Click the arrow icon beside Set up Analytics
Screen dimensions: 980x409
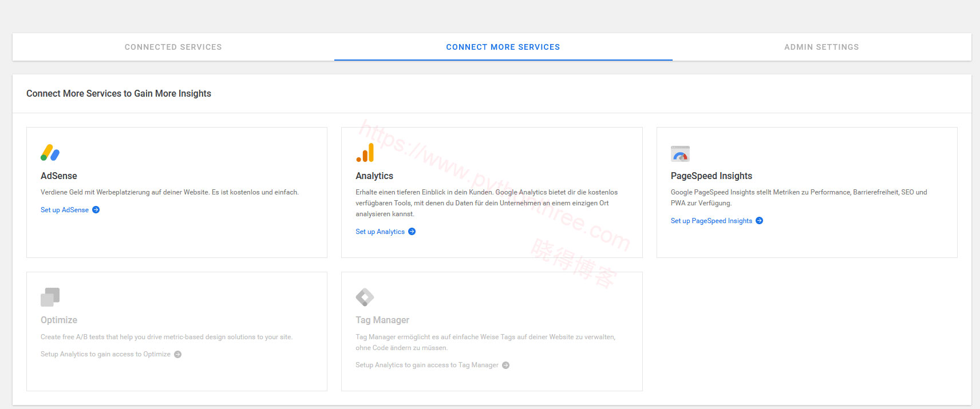coord(412,232)
